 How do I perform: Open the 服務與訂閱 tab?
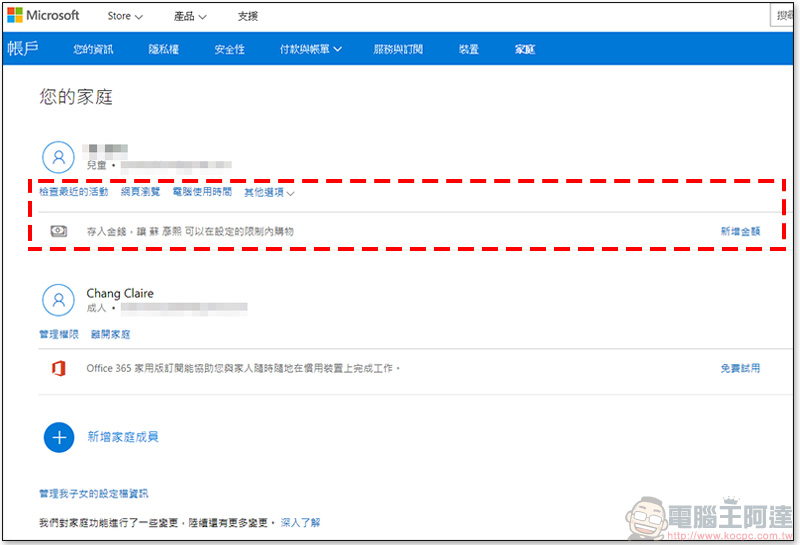[x=398, y=49]
